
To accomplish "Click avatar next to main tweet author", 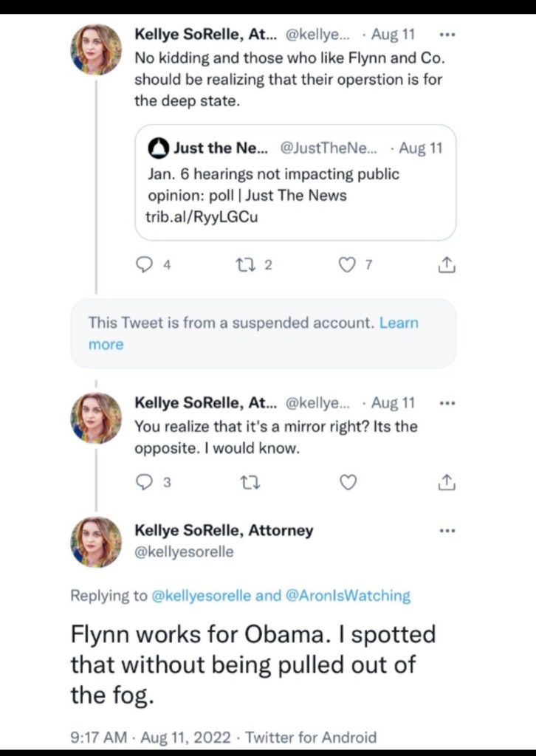I will (x=96, y=542).
